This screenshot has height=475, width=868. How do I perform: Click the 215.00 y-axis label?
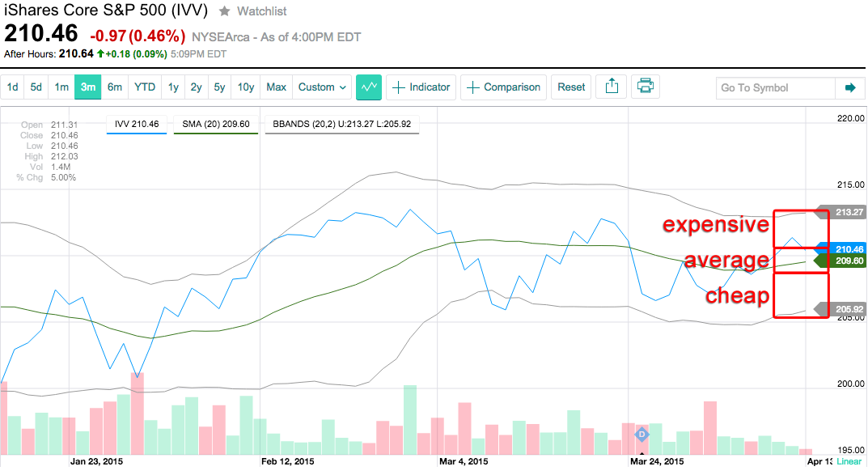851,184
